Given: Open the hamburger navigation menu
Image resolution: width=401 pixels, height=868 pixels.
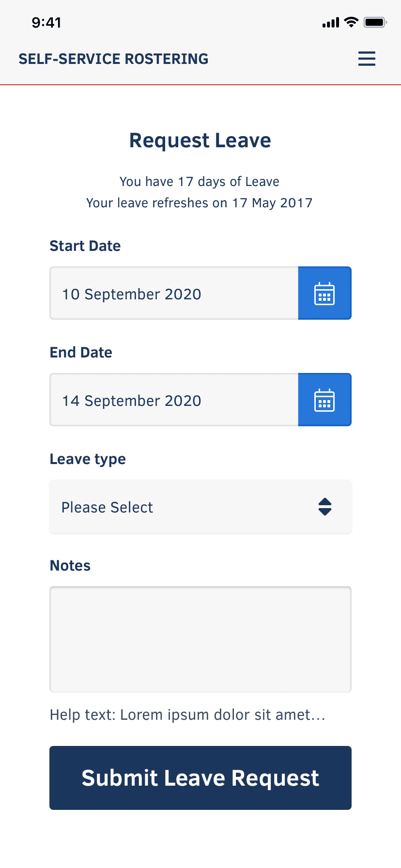Looking at the screenshot, I should [367, 59].
